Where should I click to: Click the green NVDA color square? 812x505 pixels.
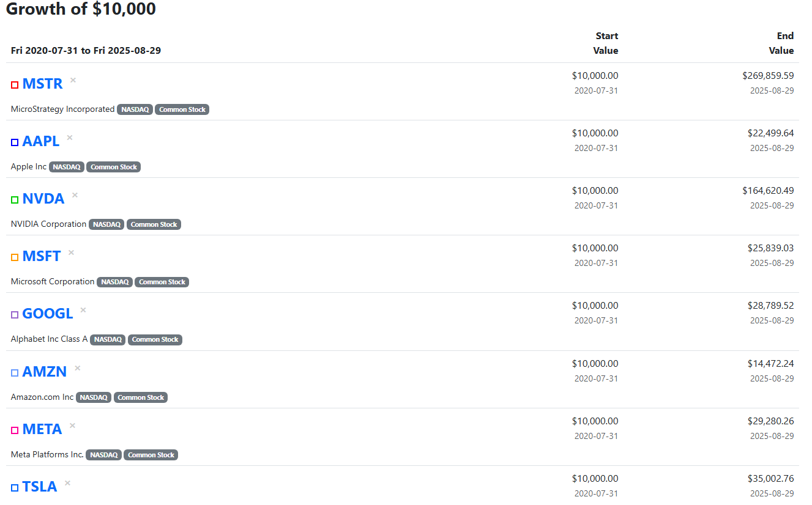coord(15,200)
